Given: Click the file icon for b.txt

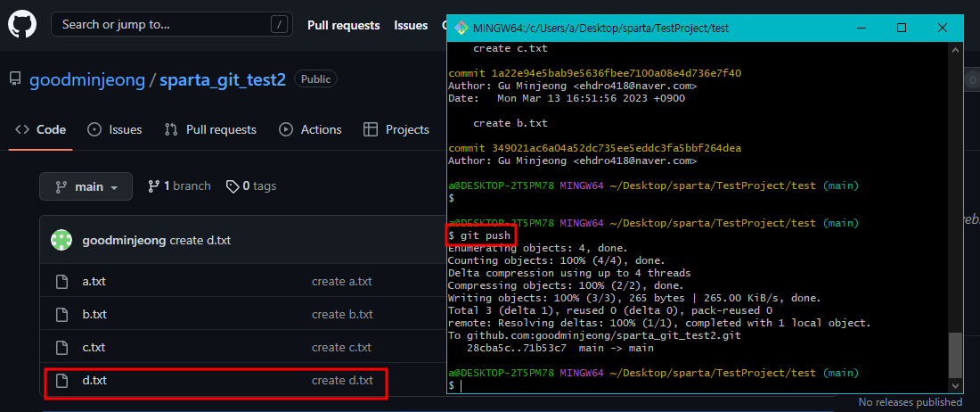Looking at the screenshot, I should click(61, 314).
